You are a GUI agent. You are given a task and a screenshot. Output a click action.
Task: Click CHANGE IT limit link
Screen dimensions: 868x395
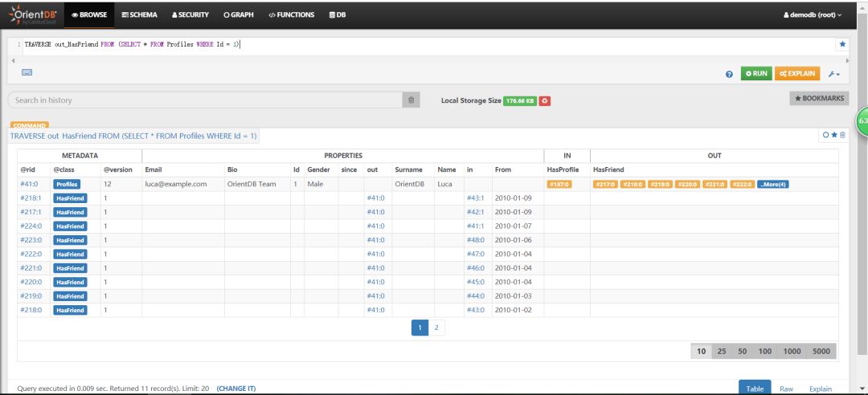pos(235,389)
